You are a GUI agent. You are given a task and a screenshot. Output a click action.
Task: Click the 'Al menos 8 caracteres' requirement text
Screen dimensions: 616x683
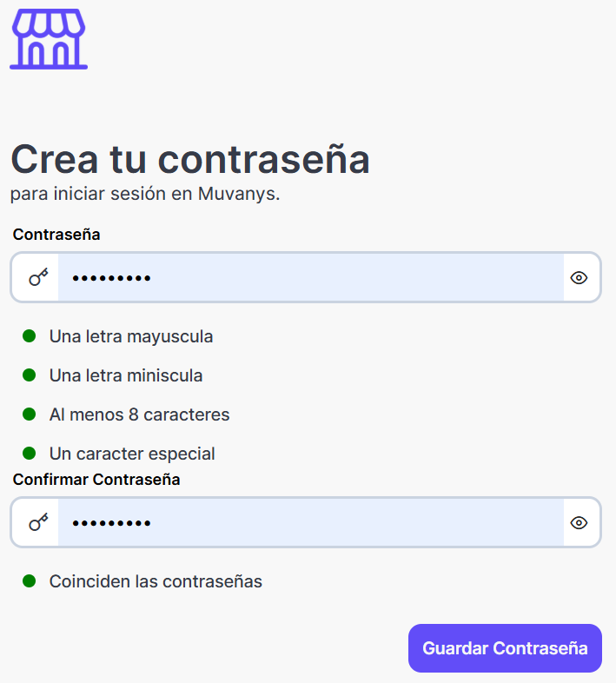pyautogui.click(x=139, y=414)
